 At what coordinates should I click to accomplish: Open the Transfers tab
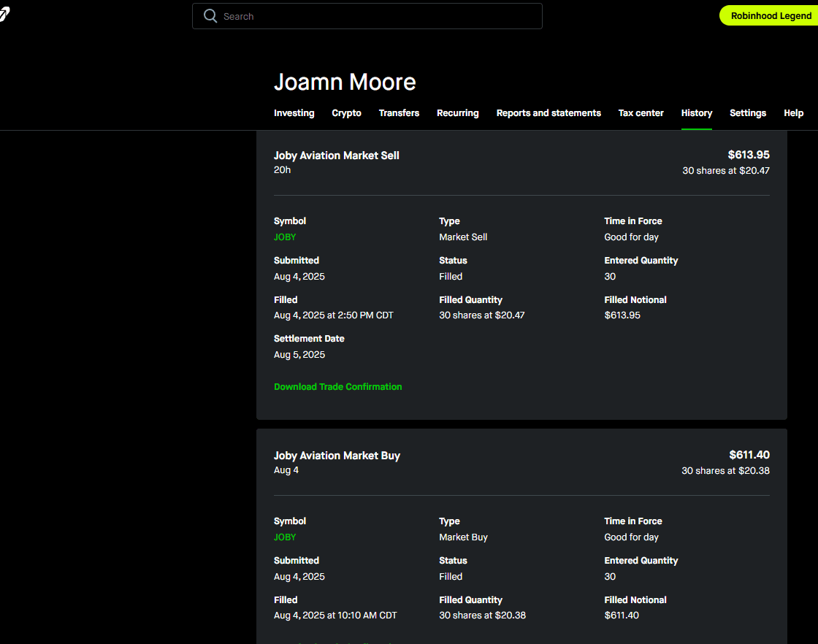[399, 113]
